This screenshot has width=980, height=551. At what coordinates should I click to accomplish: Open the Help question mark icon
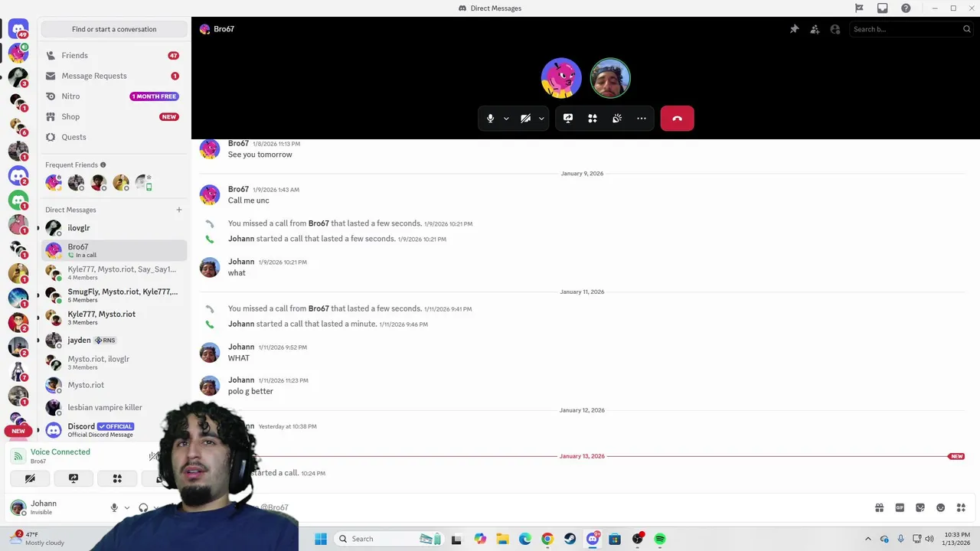coord(906,8)
